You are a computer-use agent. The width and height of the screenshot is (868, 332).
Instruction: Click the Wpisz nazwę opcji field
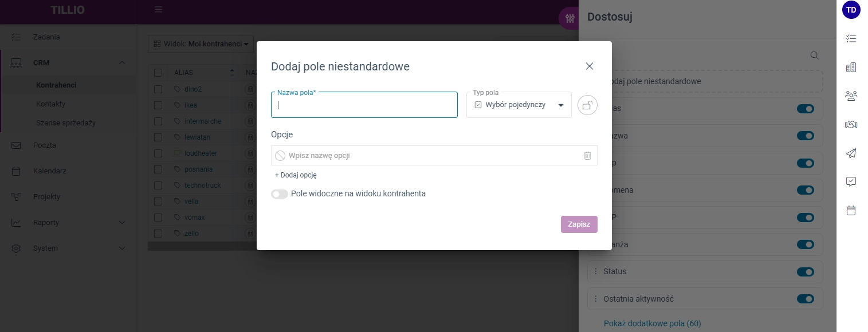pyautogui.click(x=434, y=156)
